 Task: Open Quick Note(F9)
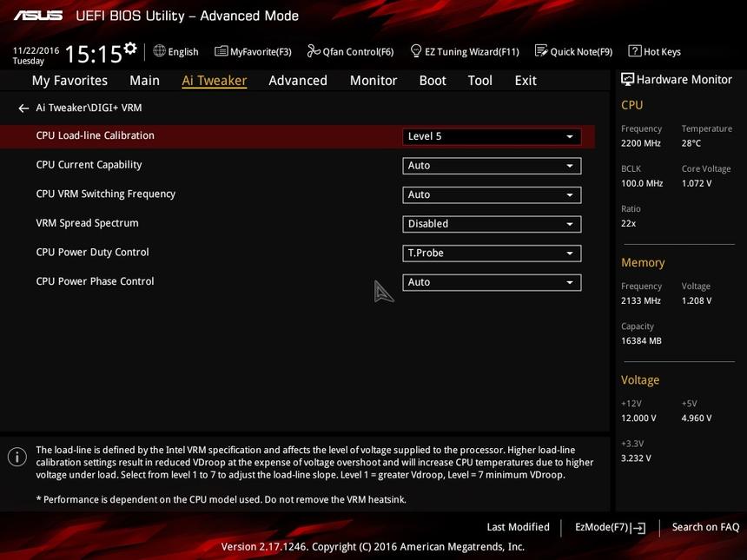574,51
